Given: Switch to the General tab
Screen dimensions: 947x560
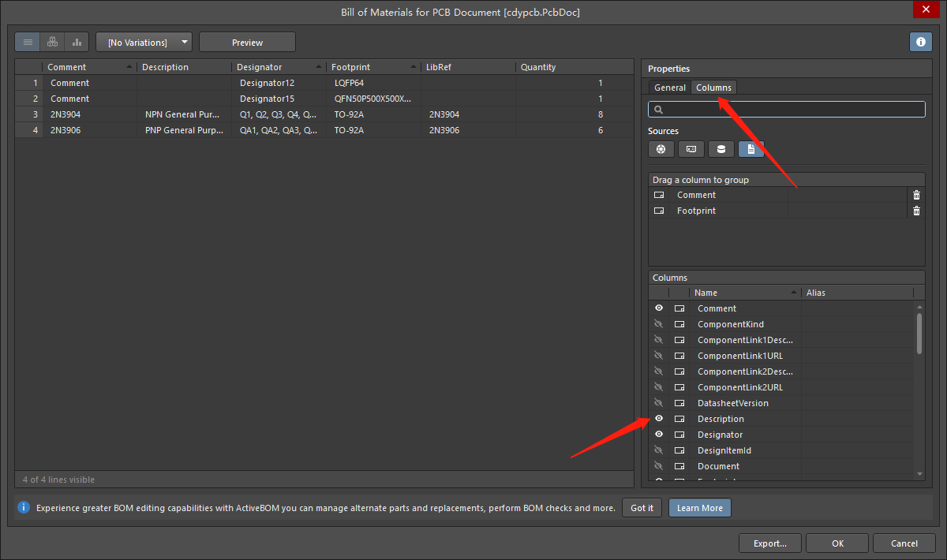Looking at the screenshot, I should coord(670,88).
